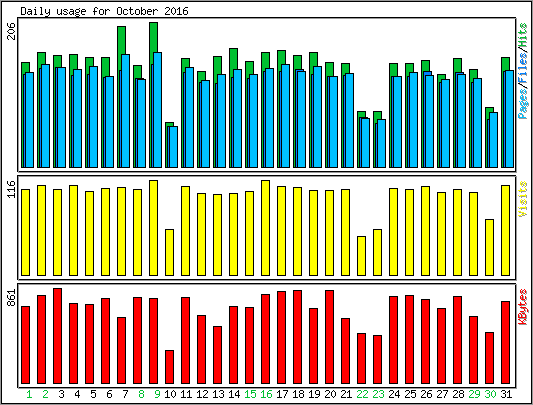The image size is (533, 405).
Task: Click day label 2 on the x-axis
Action: coord(45,394)
